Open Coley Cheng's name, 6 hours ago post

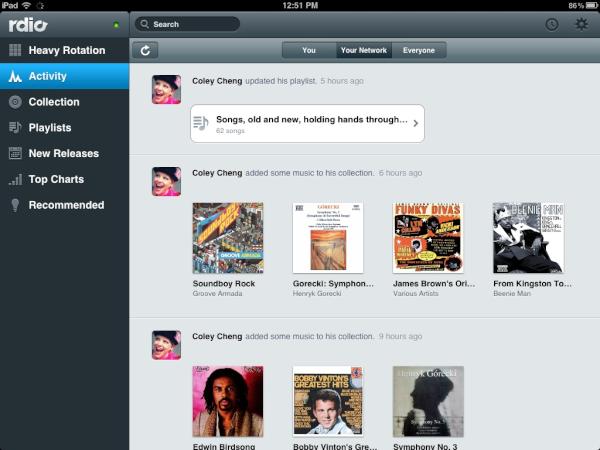(217, 173)
